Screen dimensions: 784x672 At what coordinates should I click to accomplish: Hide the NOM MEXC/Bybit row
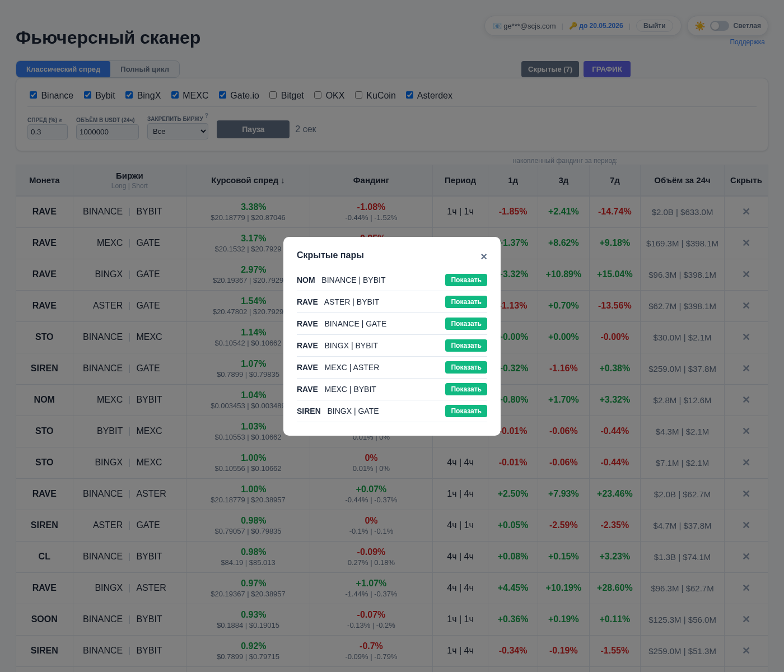(x=746, y=400)
